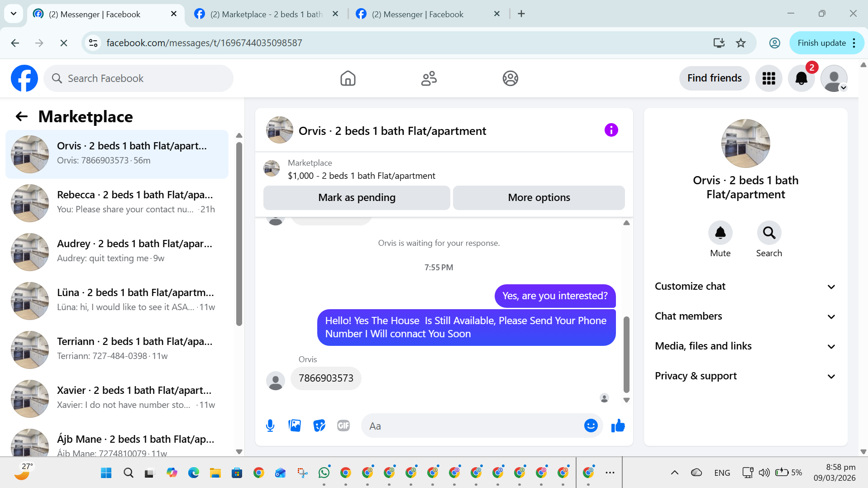This screenshot has height=488, width=868.
Task: Open Microsoft Edge in taskbar
Action: click(193, 473)
